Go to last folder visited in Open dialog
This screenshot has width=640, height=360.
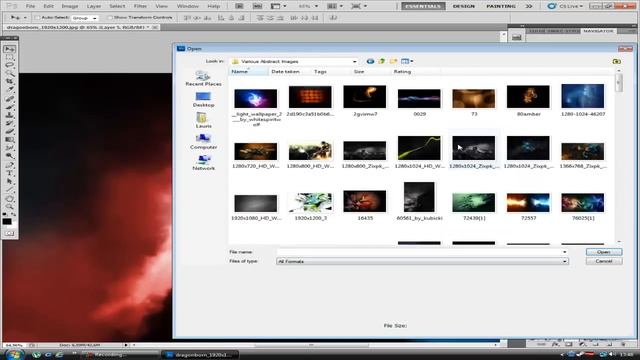pyautogui.click(x=370, y=61)
